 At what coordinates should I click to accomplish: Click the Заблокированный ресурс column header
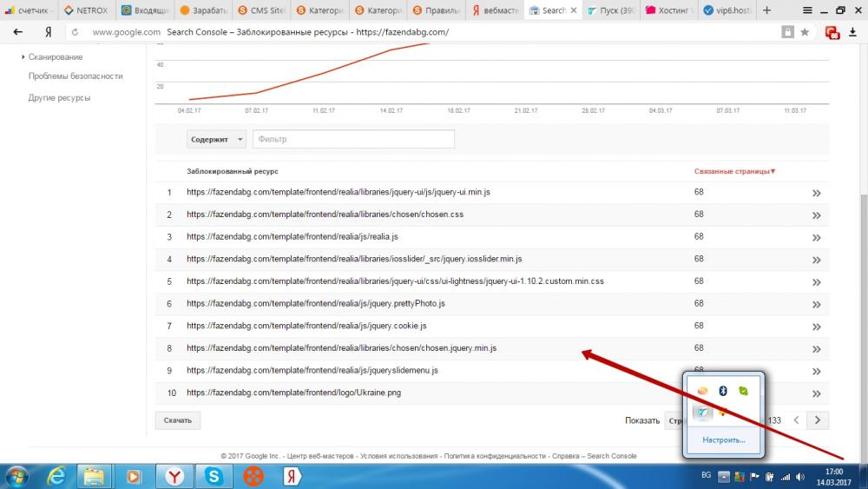233,172
